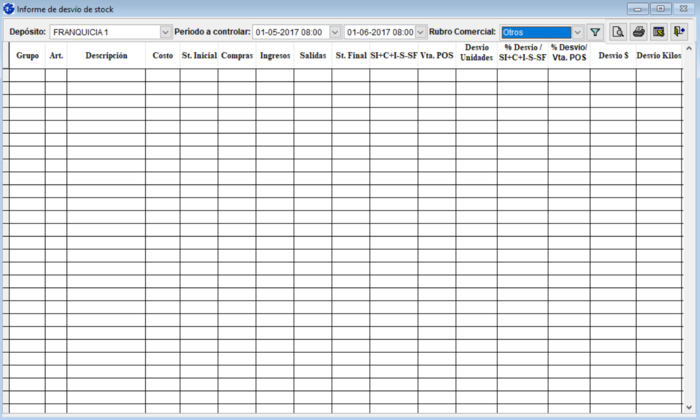Open print preview with magnifier icon
The width and height of the screenshot is (700, 420).
[618, 32]
